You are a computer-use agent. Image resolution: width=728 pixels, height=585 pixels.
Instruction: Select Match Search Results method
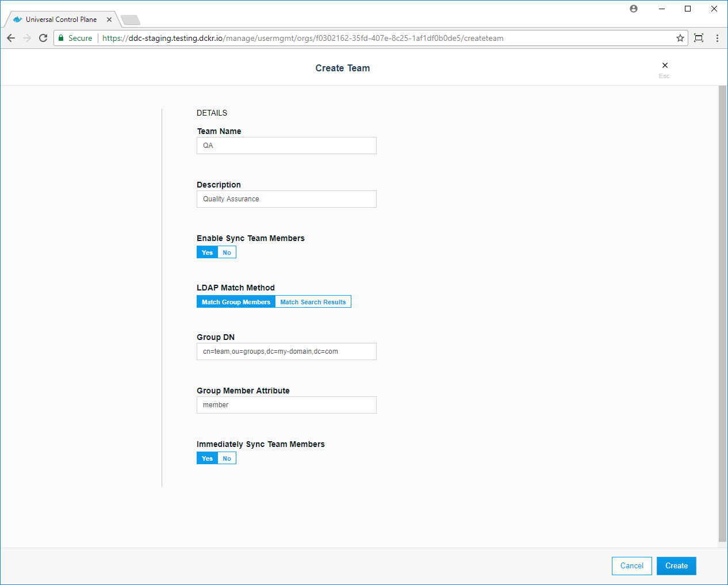(313, 302)
